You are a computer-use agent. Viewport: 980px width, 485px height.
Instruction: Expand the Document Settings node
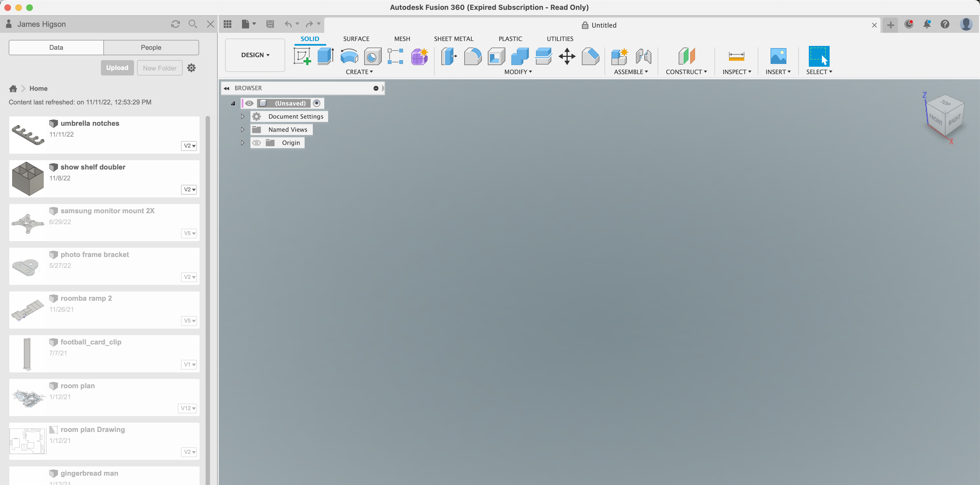point(242,116)
